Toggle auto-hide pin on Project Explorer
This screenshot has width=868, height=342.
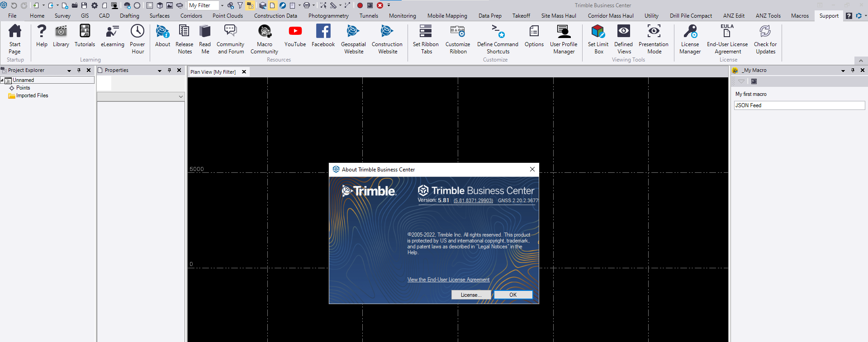(x=79, y=70)
